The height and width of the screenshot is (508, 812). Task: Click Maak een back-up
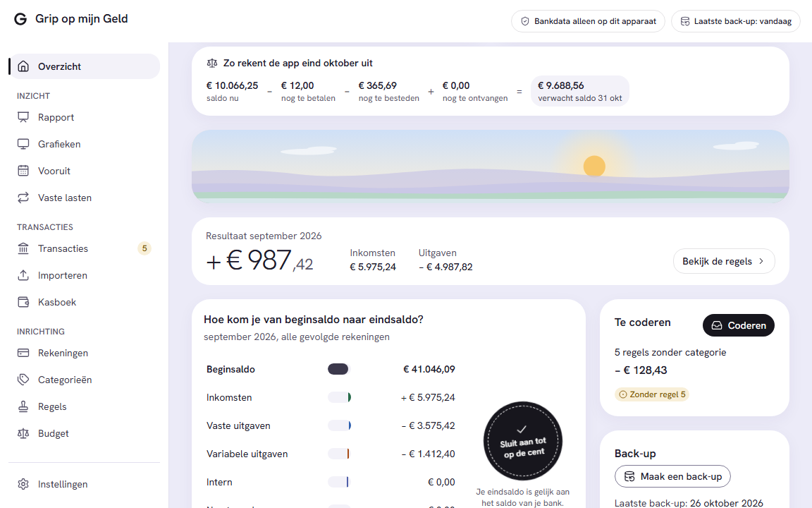(x=672, y=476)
